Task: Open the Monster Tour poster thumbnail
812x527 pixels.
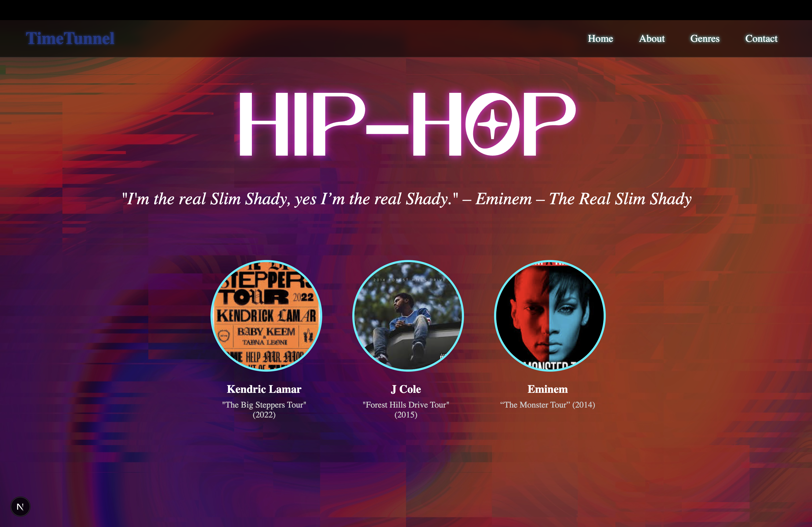Action: coord(550,316)
